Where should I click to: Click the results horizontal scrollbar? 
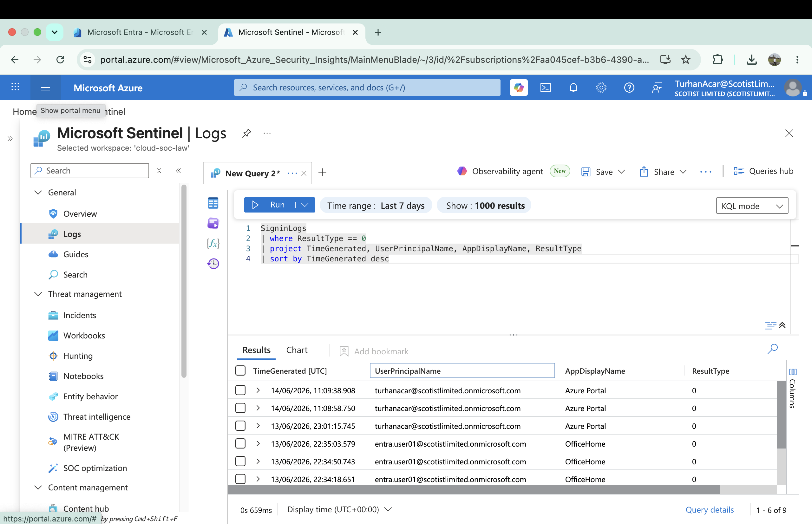(x=474, y=489)
